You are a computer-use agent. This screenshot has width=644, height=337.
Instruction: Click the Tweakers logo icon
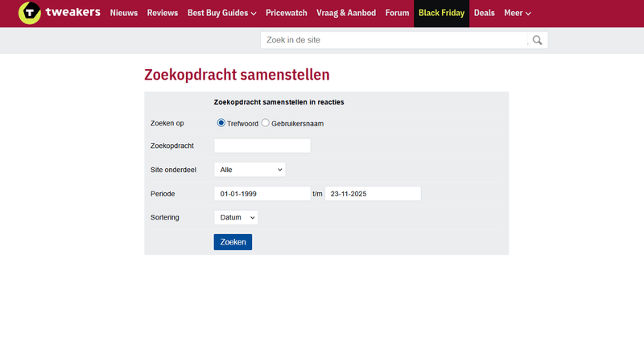[30, 13]
